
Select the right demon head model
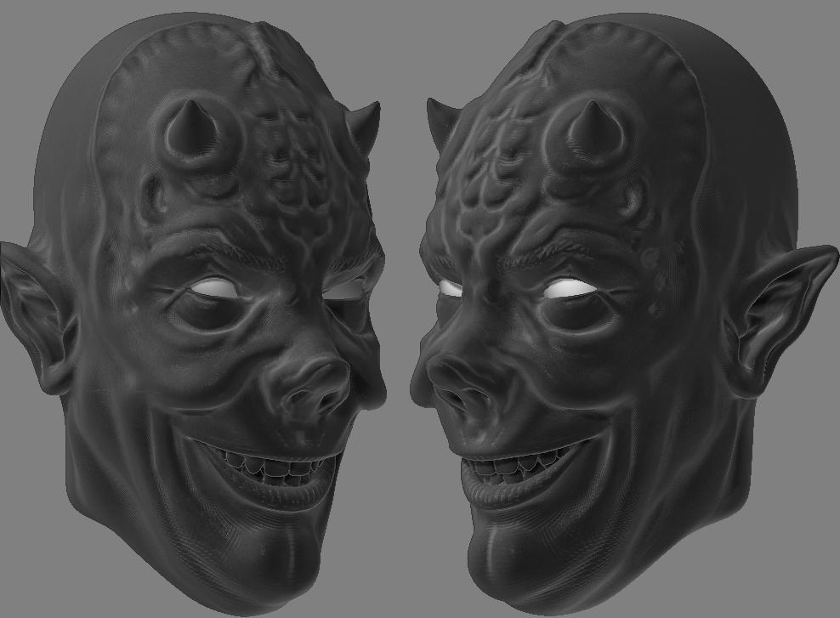tap(624, 316)
